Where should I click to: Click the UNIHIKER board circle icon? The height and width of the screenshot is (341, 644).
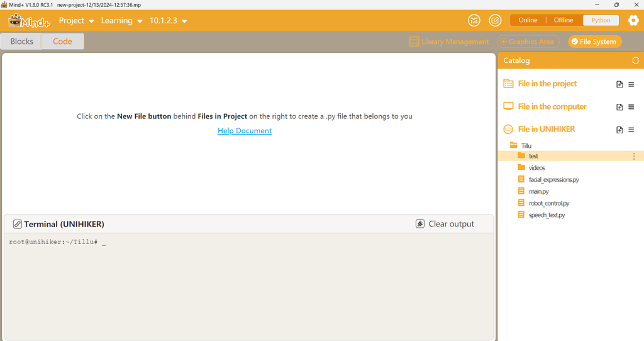pos(508,130)
